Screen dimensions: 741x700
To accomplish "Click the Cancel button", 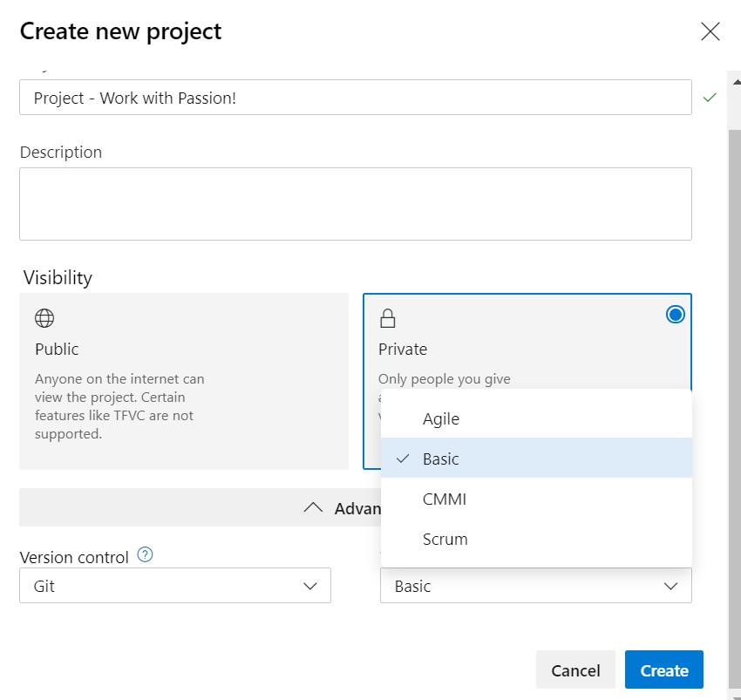I will point(575,670).
